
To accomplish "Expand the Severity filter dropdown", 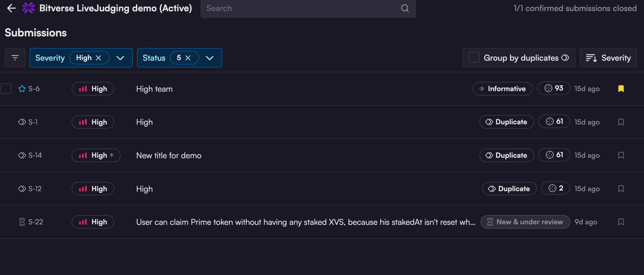I will 120,58.
